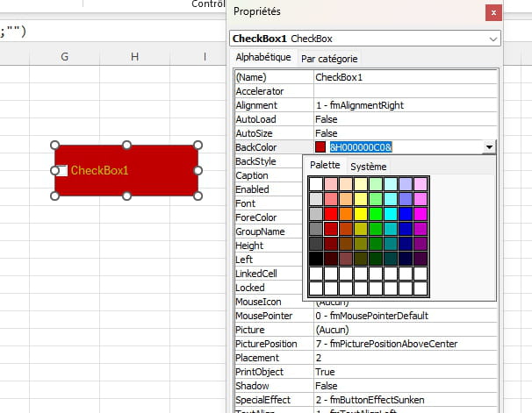Screen dimensions: 532x413
Task: Select the (Name) property row
Action: click(274, 77)
